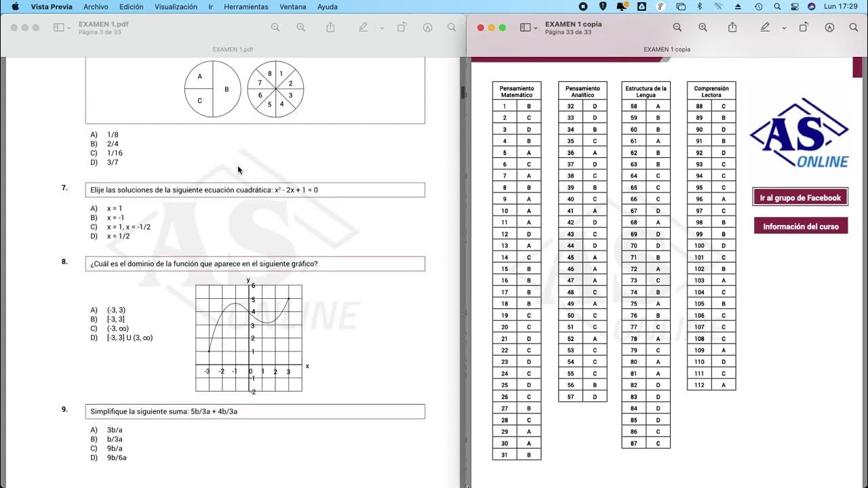Open search in the EXAMEN 1.pdf window

pos(452,27)
